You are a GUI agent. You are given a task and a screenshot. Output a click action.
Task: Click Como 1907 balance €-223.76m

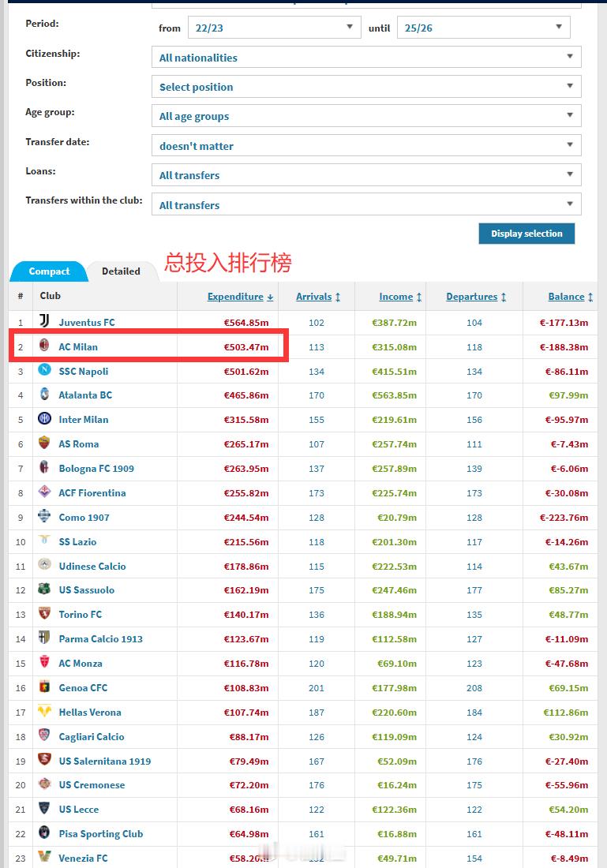(x=564, y=518)
